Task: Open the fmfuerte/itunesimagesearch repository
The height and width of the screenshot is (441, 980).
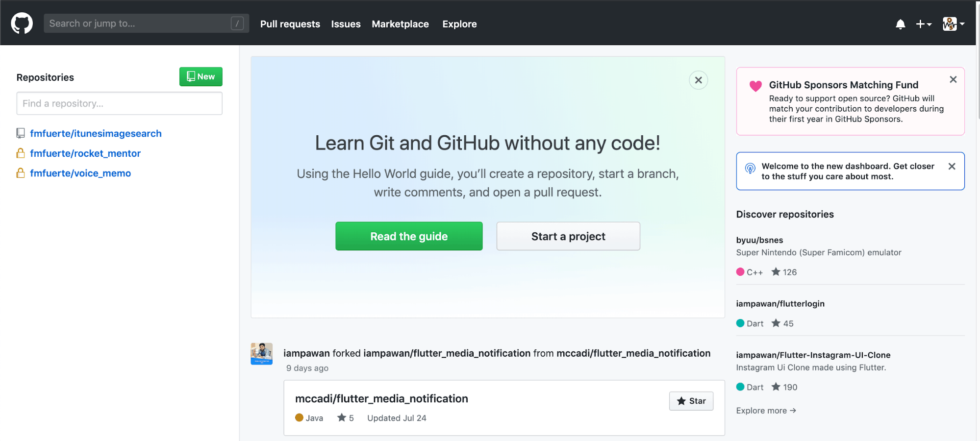Action: 96,133
